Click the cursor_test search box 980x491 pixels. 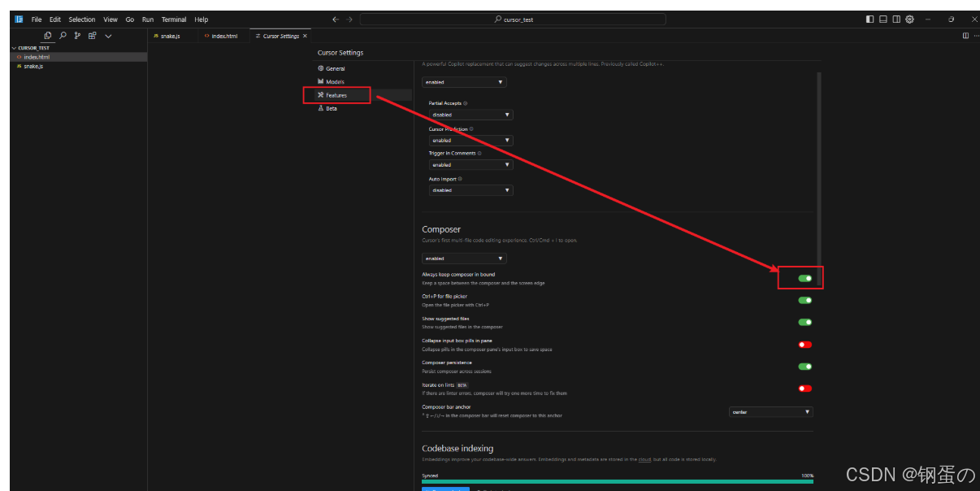pos(513,20)
